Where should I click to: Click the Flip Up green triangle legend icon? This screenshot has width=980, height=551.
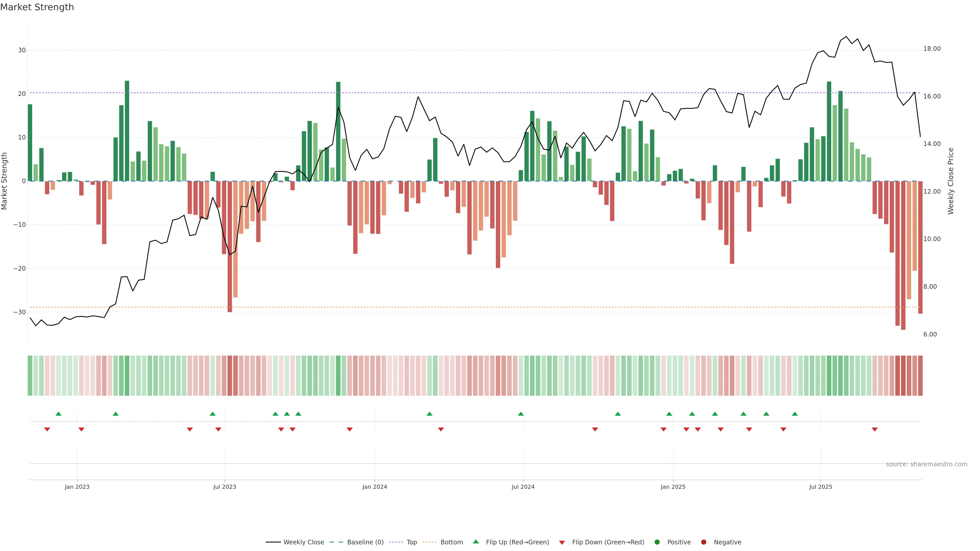[x=475, y=542]
